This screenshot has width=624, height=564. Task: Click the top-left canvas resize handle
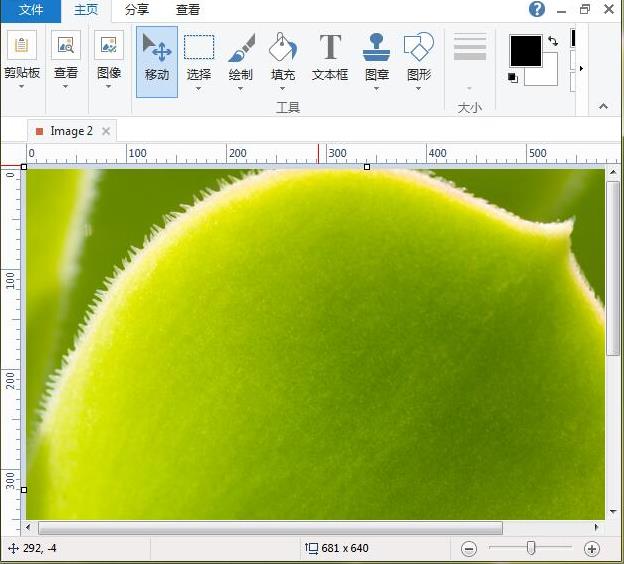24,167
